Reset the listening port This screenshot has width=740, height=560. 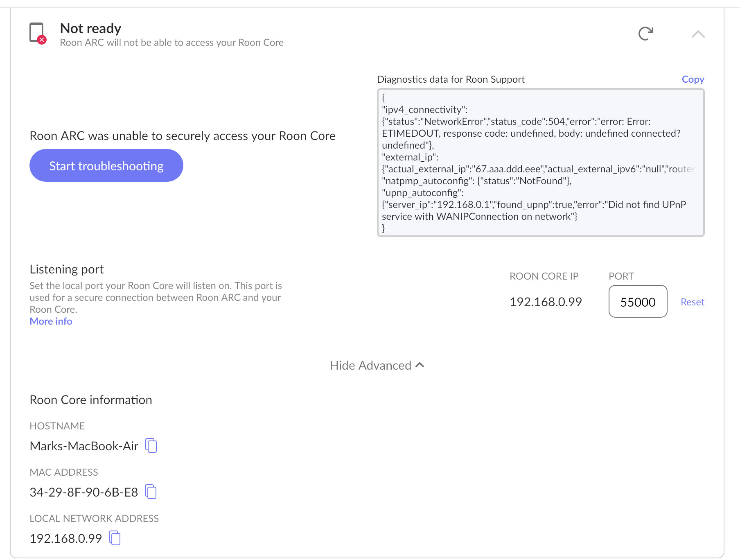click(692, 302)
